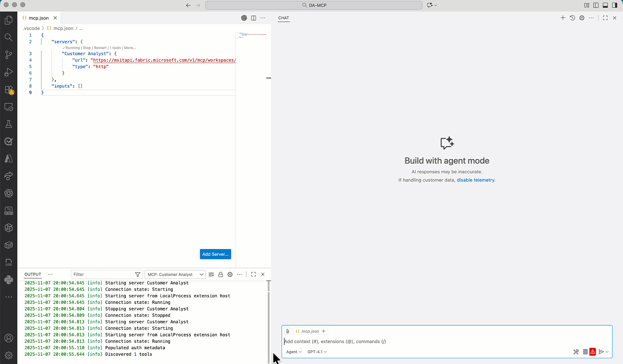
Task: Switch to the OUTPUT panel tab
Action: coord(33,274)
